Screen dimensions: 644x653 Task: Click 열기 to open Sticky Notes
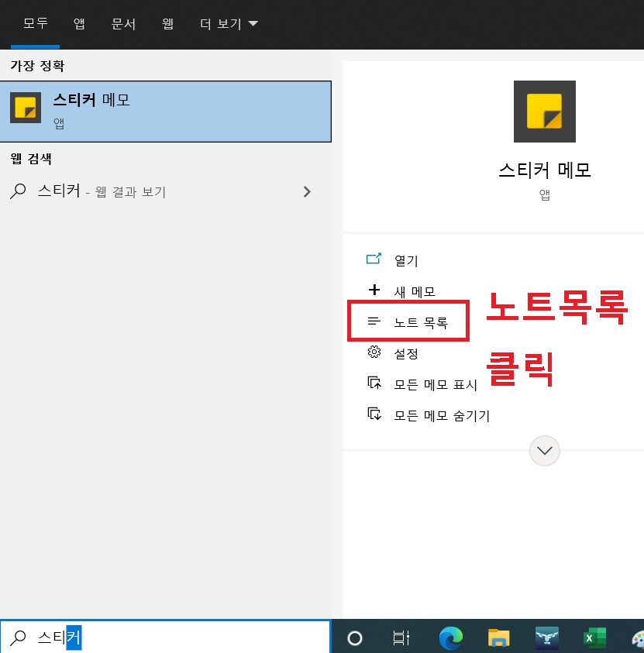[x=406, y=260]
